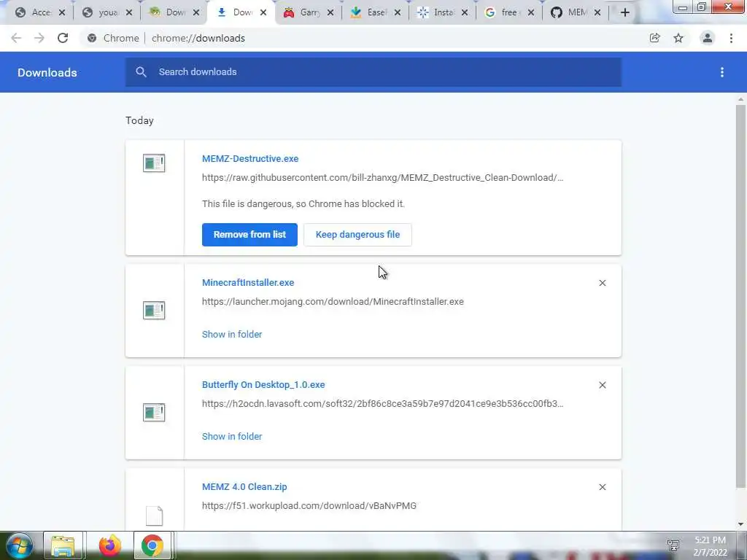Open the Chrome profile avatar
Screen dimensions: 747x560
click(708, 38)
